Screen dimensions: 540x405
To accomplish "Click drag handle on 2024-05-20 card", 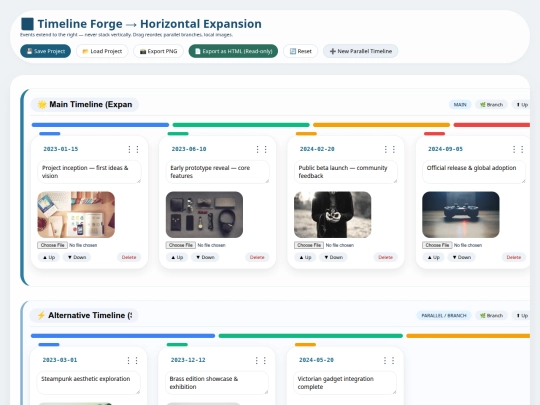I will 389,360.
